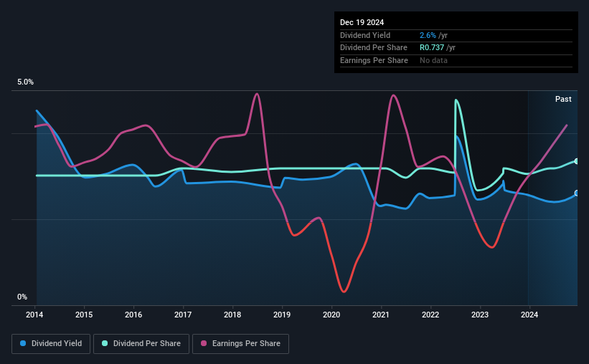Select the 2015 x-axis label

[x=84, y=315]
